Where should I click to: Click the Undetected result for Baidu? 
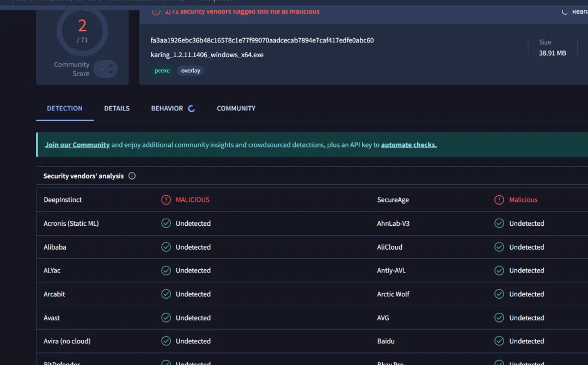526,341
